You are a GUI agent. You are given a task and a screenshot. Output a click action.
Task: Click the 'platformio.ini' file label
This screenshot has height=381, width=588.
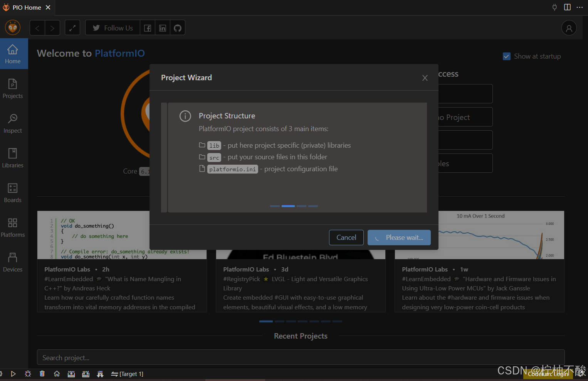click(233, 169)
